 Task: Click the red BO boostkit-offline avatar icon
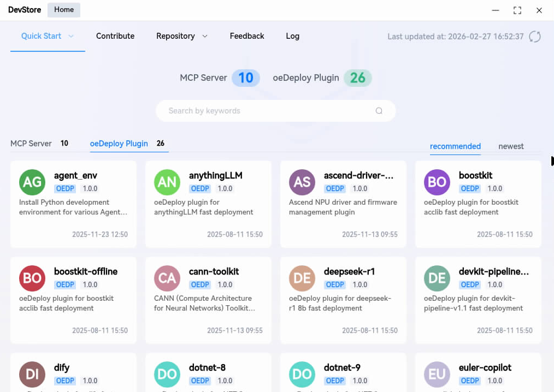click(32, 278)
